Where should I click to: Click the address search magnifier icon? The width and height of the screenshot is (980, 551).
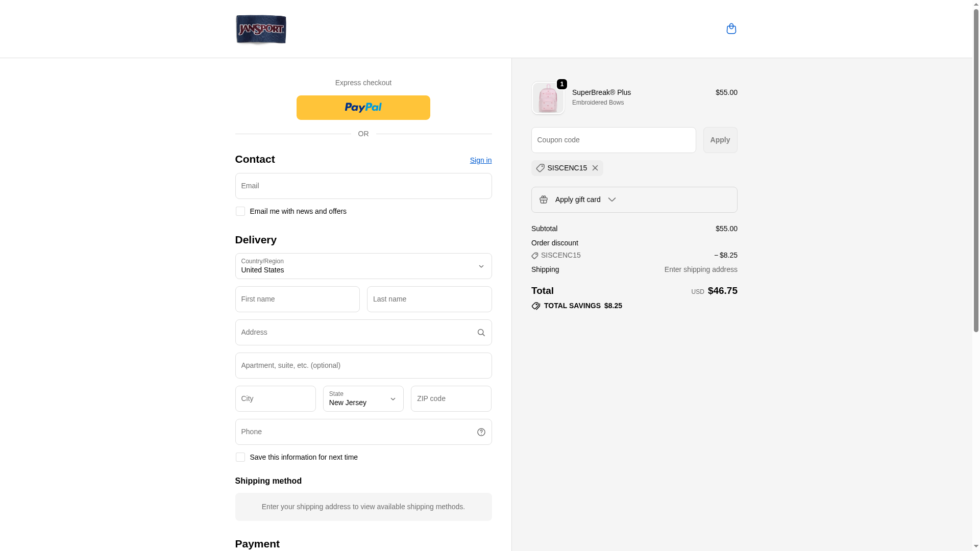click(481, 333)
